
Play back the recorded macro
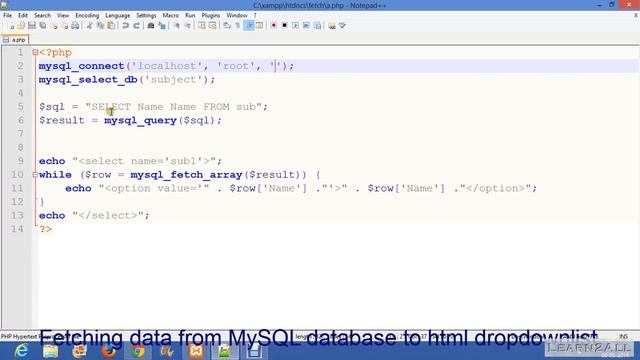296,26
